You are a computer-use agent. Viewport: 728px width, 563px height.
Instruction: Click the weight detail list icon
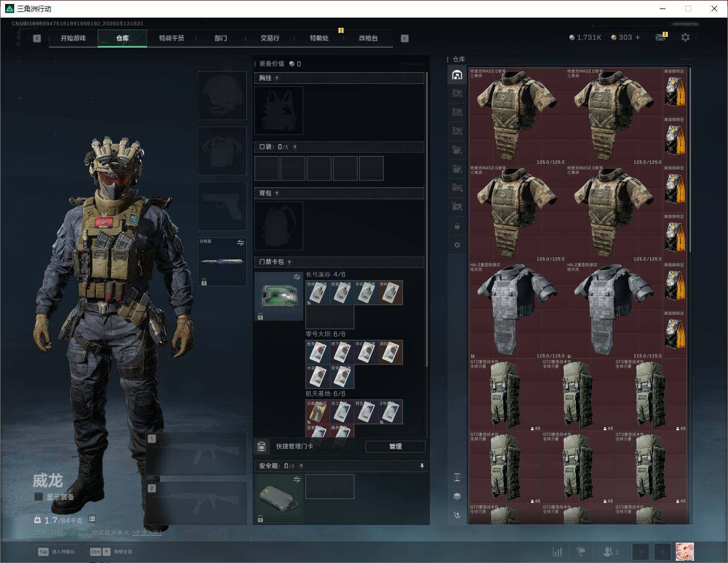click(x=92, y=519)
